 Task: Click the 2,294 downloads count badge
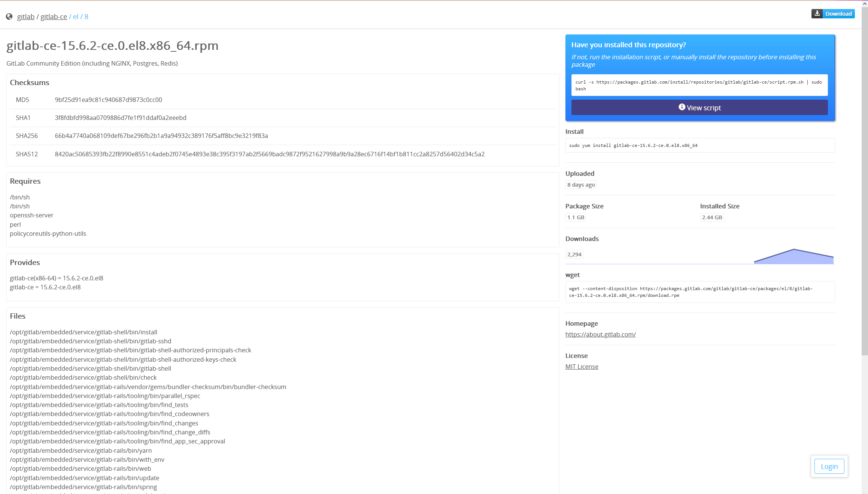pyautogui.click(x=574, y=254)
